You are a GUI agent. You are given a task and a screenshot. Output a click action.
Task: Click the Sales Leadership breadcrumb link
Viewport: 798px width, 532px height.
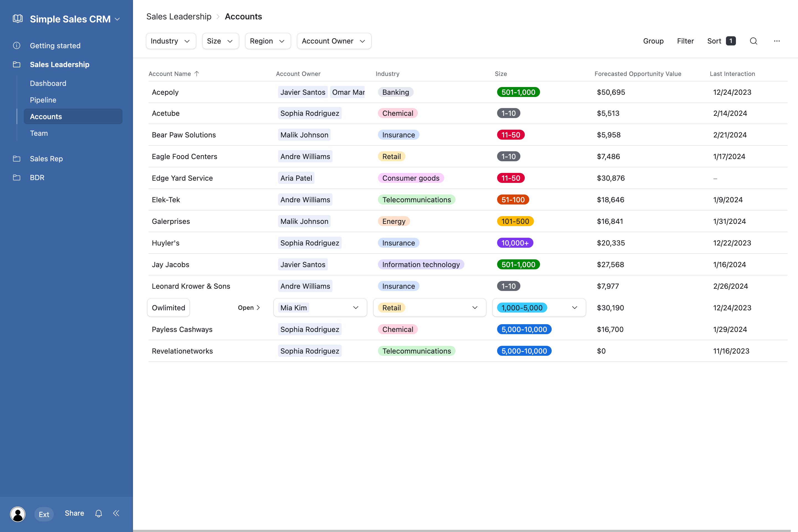tap(179, 16)
